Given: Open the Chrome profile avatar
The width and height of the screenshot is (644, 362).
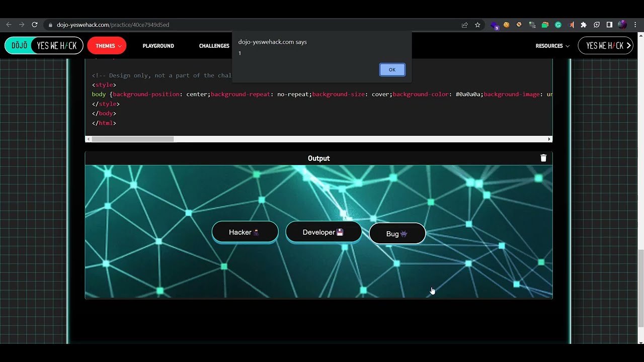Looking at the screenshot, I should pyautogui.click(x=622, y=25).
